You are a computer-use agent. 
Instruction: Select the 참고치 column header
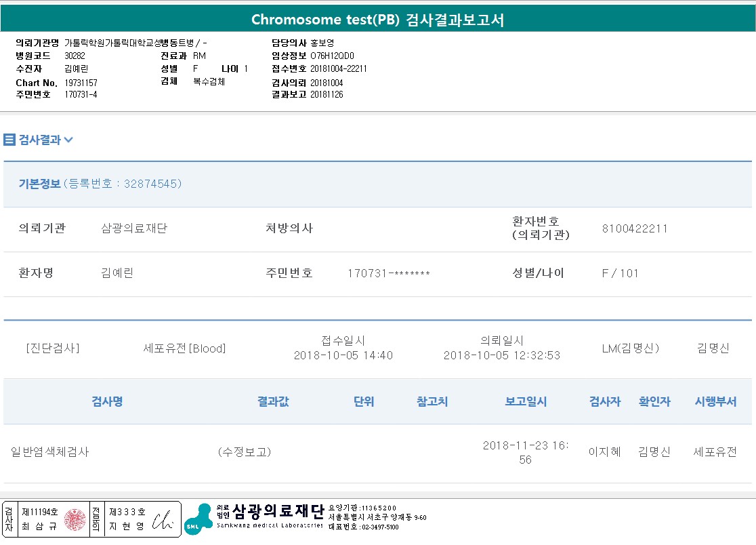coord(432,401)
